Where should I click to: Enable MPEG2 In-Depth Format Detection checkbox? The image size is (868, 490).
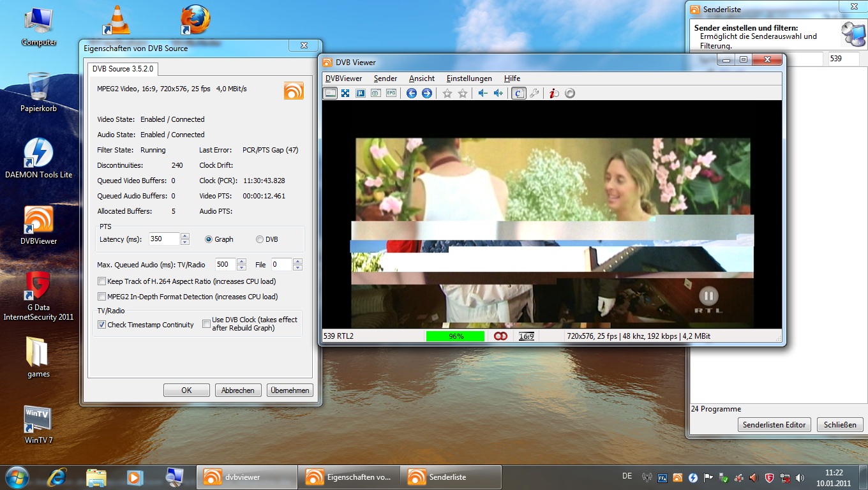[x=102, y=297]
